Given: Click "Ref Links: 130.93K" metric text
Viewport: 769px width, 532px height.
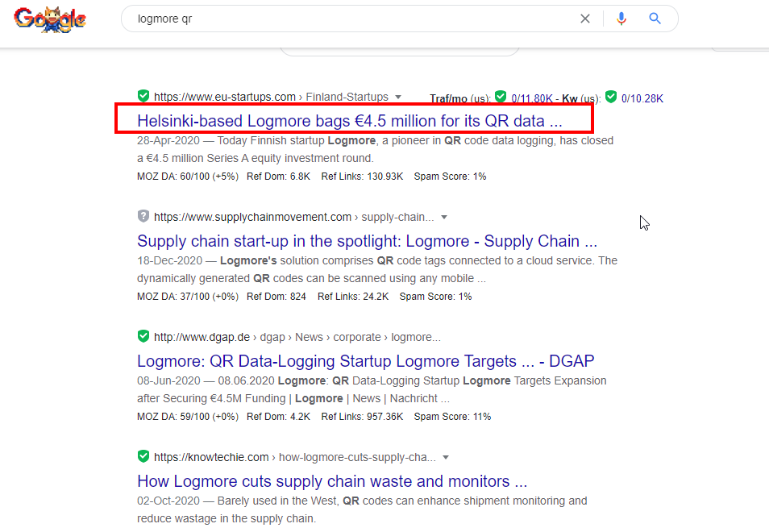Looking at the screenshot, I should coord(362,177).
